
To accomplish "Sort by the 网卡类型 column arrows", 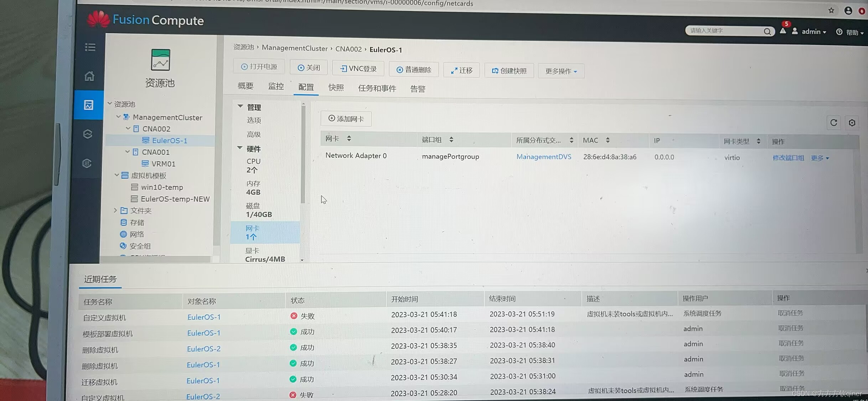I will [x=758, y=141].
